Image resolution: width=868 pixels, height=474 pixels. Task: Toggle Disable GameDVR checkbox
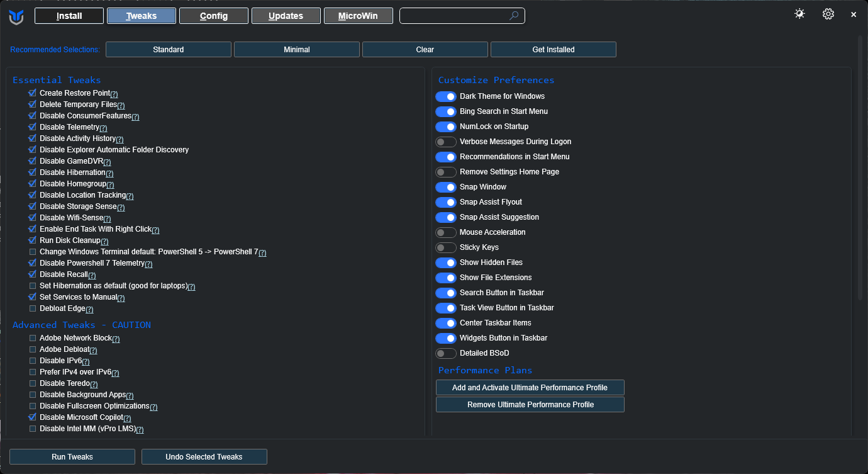click(33, 161)
